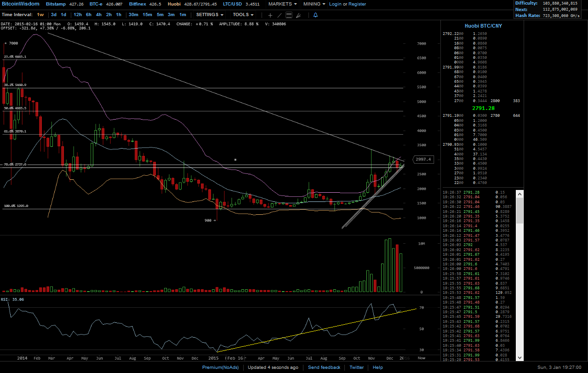Click the 10M volume axis label
The width and height of the screenshot is (588, 373).
[x=421, y=243]
